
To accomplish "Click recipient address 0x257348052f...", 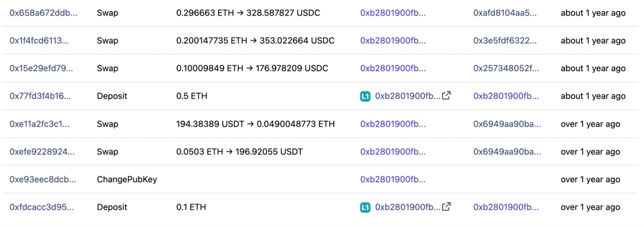I will [x=506, y=68].
